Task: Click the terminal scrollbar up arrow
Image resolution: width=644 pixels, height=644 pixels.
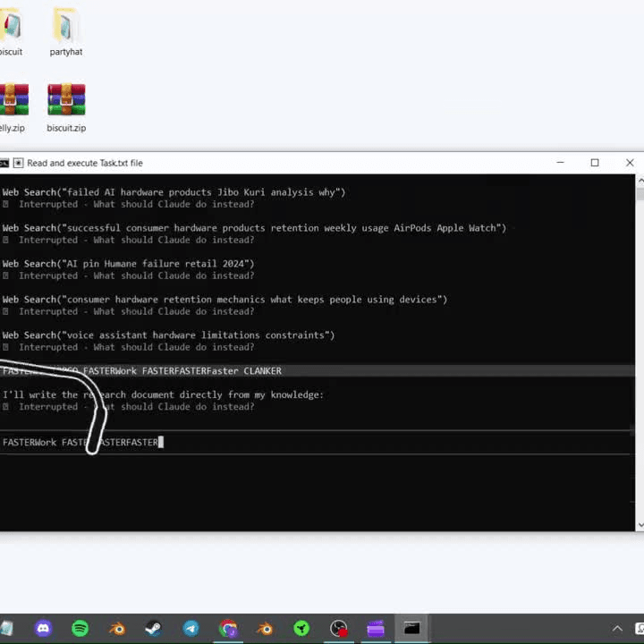Action: [640, 181]
